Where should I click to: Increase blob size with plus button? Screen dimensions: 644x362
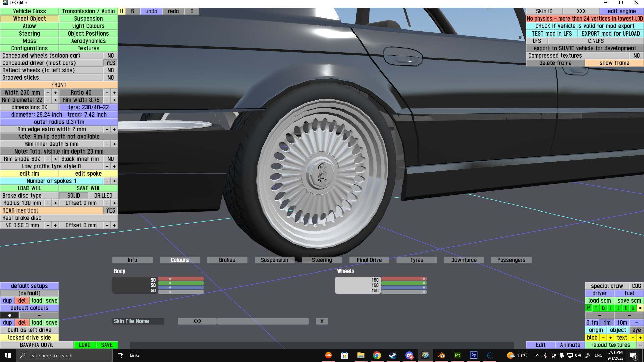[611, 338]
